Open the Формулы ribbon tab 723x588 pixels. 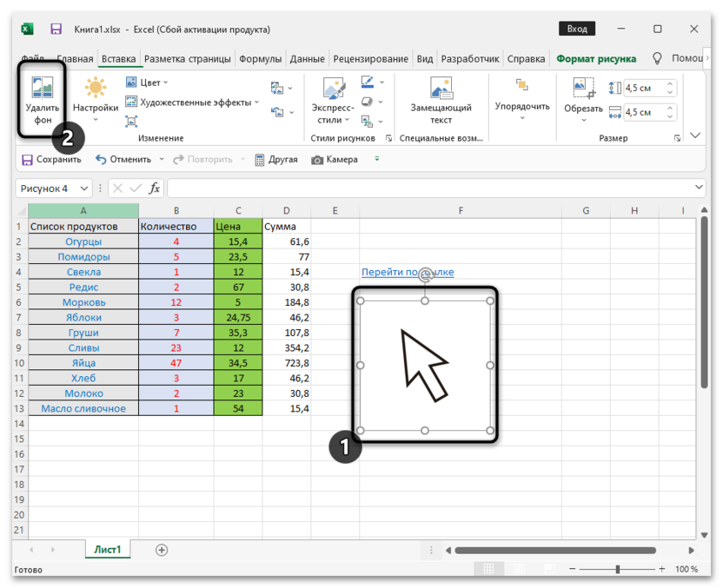260,59
